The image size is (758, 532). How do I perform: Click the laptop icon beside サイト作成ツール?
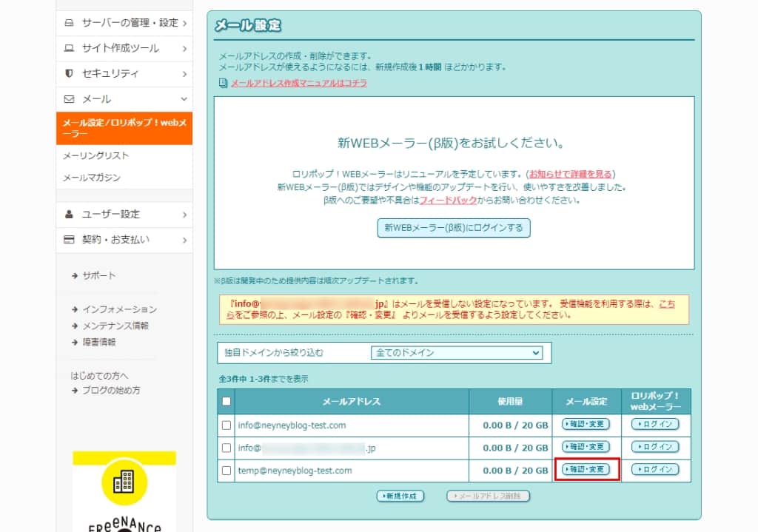[x=69, y=48]
